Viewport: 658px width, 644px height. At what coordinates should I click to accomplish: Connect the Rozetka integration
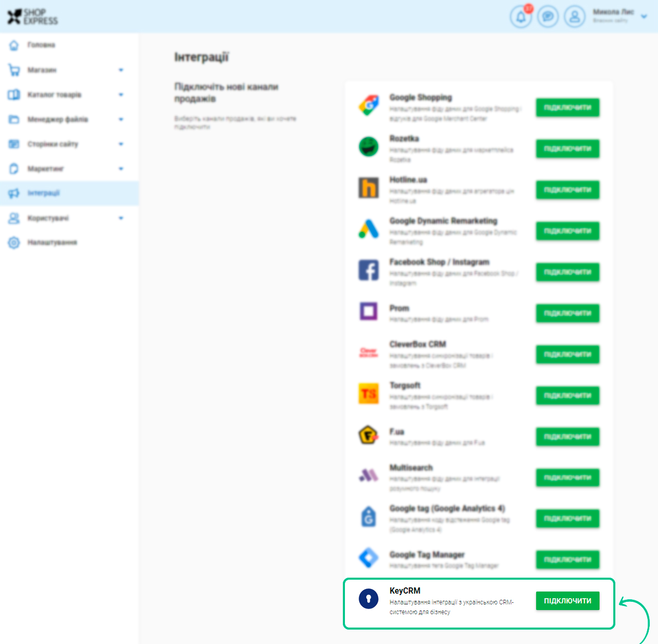pos(568,149)
